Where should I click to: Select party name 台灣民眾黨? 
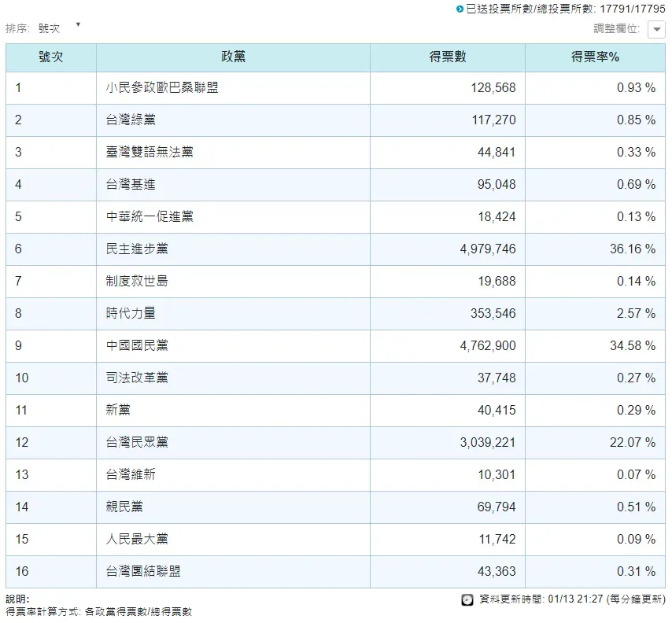tap(137, 442)
